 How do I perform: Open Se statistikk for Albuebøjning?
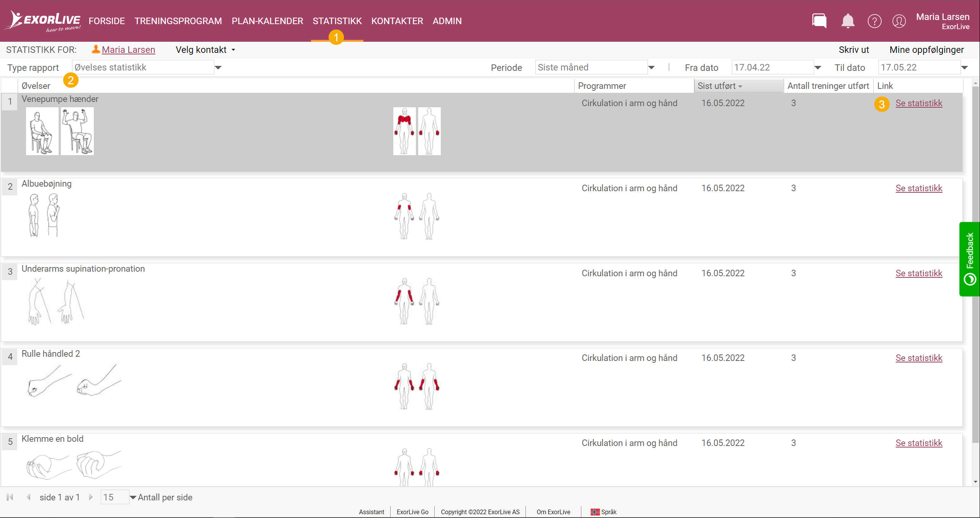919,188
